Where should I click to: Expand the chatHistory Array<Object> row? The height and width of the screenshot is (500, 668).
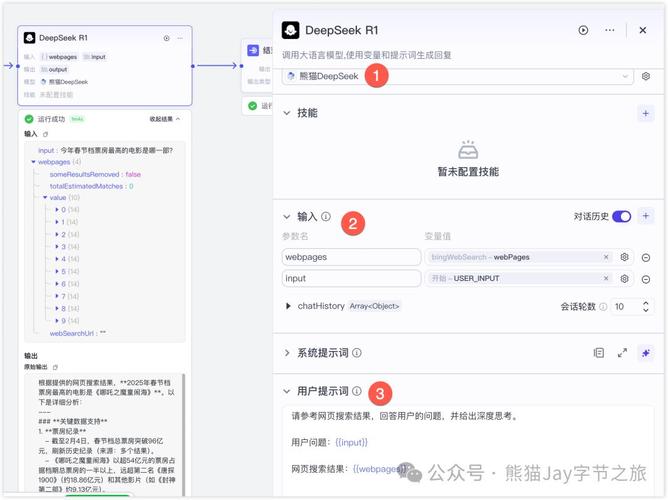[288, 306]
